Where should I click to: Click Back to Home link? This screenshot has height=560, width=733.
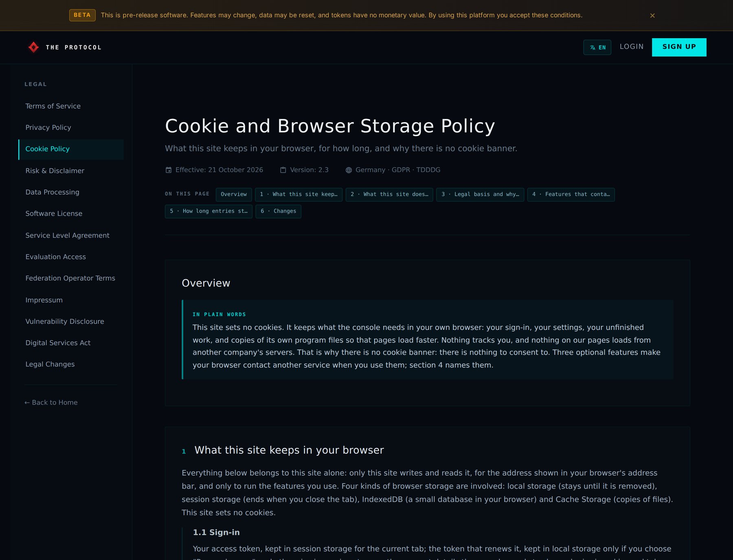(51, 402)
